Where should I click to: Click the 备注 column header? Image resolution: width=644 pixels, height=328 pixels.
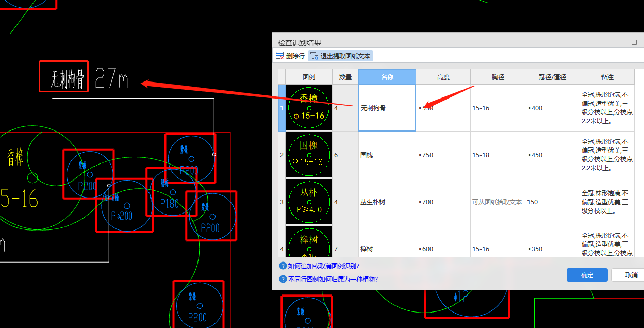coord(607,77)
